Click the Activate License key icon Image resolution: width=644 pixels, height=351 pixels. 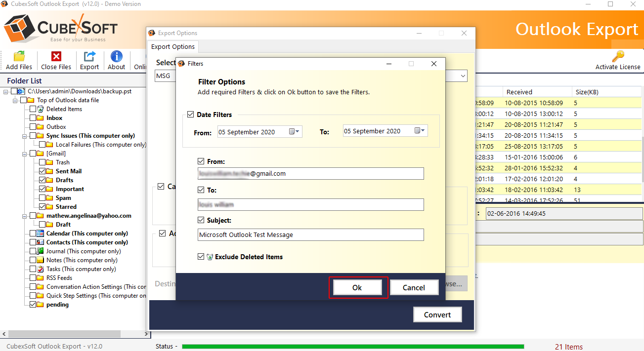618,56
